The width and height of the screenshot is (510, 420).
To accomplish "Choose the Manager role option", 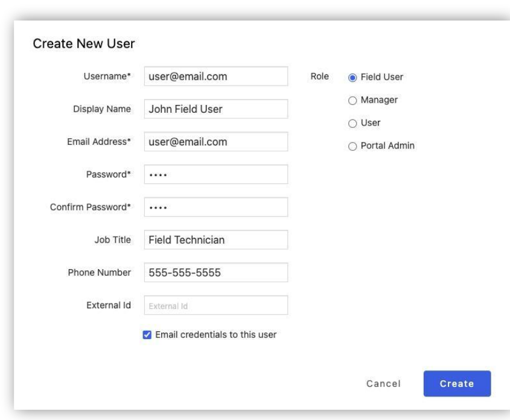I will click(x=352, y=100).
